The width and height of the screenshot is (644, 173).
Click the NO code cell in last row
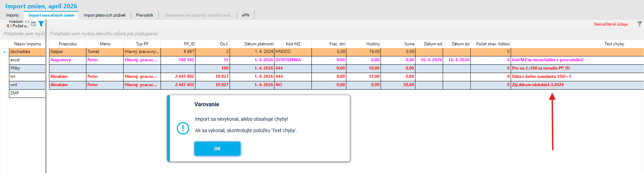(293, 85)
